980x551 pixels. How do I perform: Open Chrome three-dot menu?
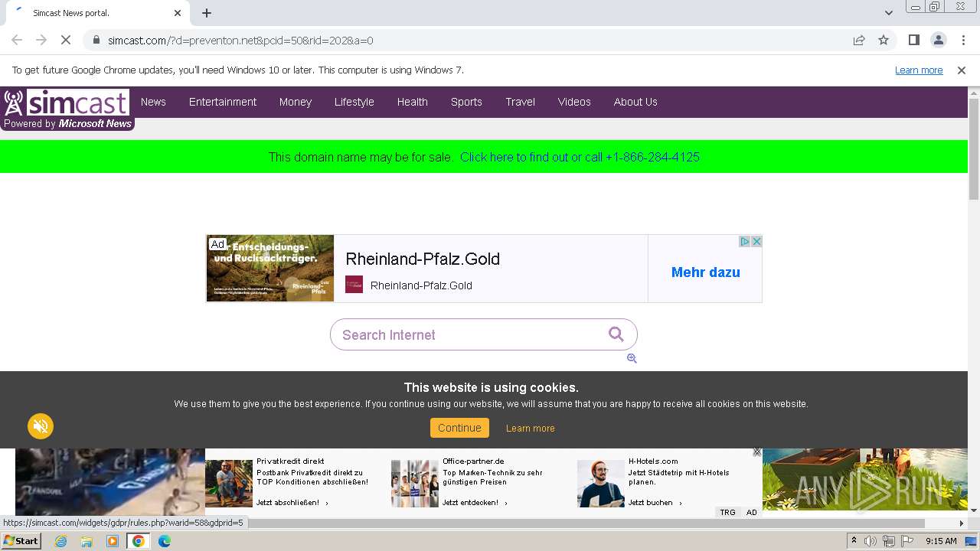962,40
